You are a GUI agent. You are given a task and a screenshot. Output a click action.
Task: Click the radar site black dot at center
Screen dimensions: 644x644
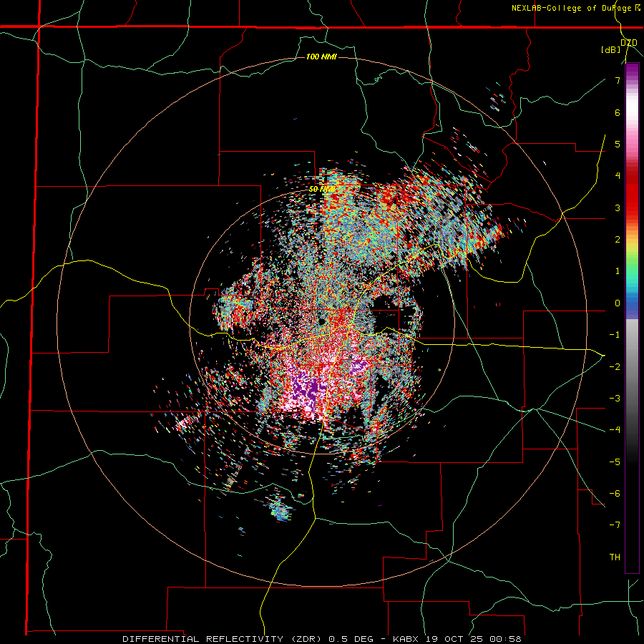[321, 321]
